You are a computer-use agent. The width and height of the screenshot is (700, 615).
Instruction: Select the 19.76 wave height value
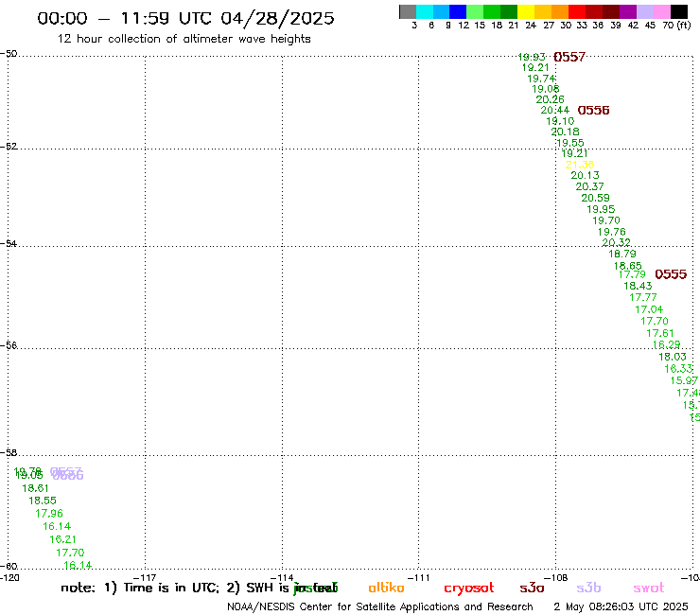[612, 232]
